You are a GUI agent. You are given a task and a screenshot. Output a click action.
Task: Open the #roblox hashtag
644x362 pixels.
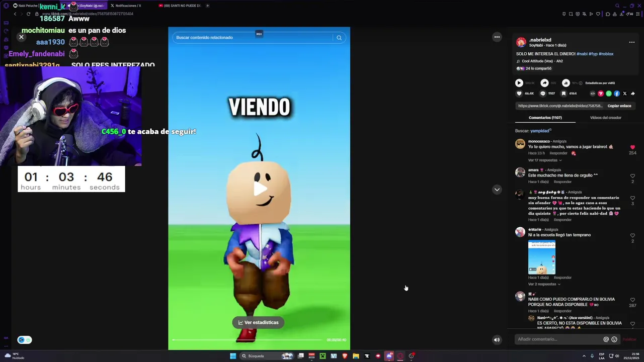(x=606, y=54)
